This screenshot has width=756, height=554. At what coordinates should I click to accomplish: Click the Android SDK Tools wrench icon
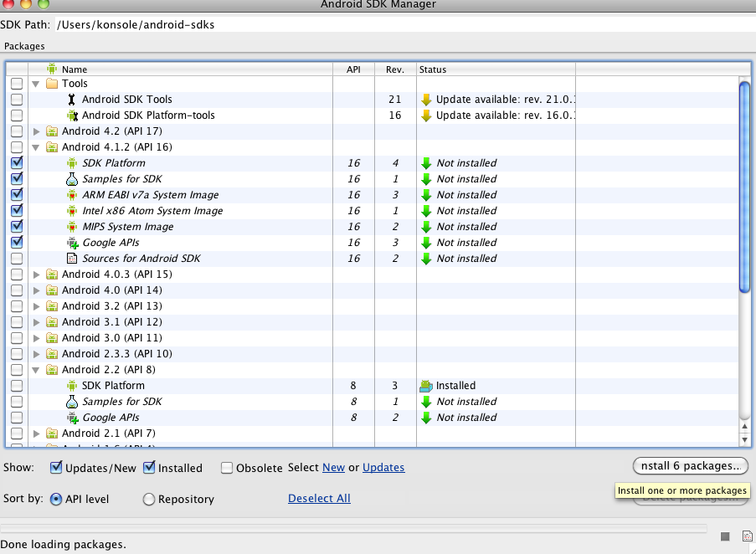click(72, 100)
